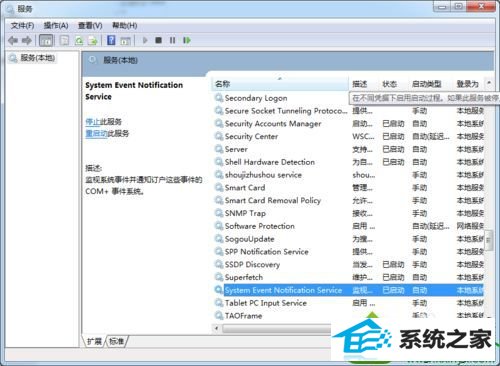The height and width of the screenshot is (366, 500).
Task: Click the Forward arrow toolbar icon
Action: 26,41
